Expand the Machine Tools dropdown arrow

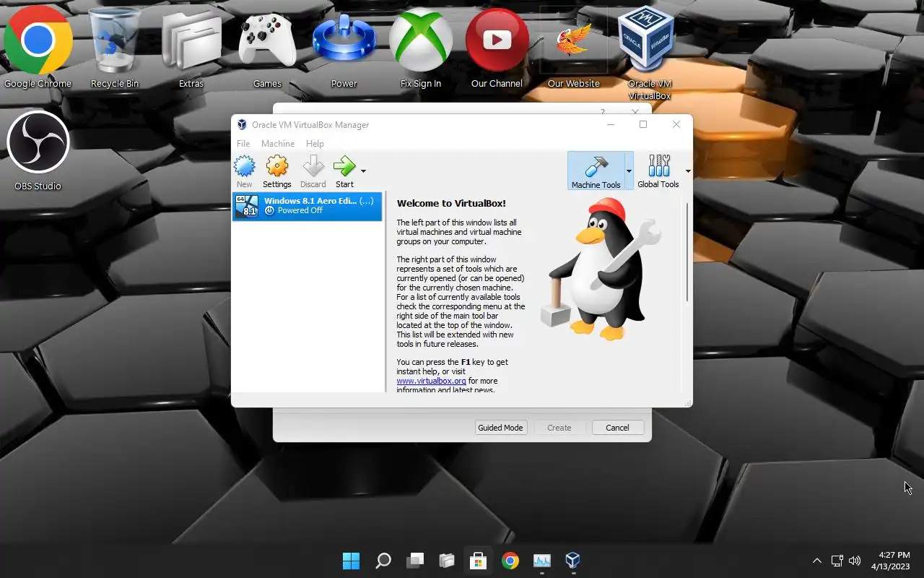[629, 171]
